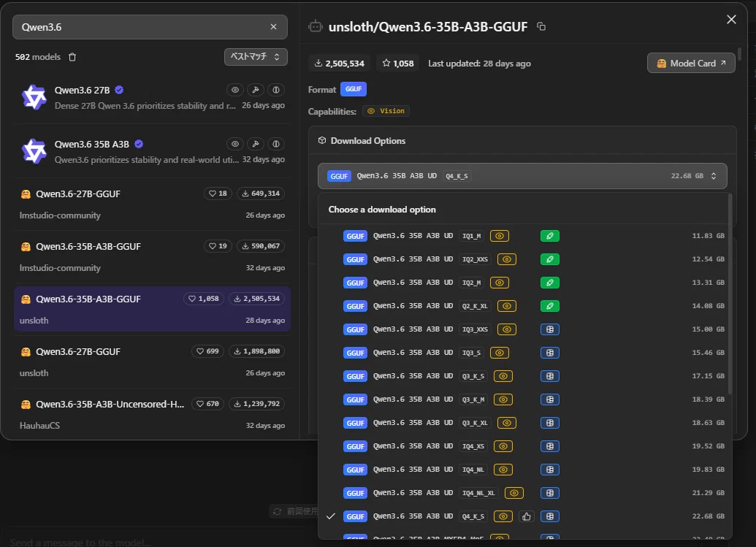Select HauhauCS Qwen3.6-35B-A3B-Uncensored result
The image size is (756, 547).
(x=153, y=414)
